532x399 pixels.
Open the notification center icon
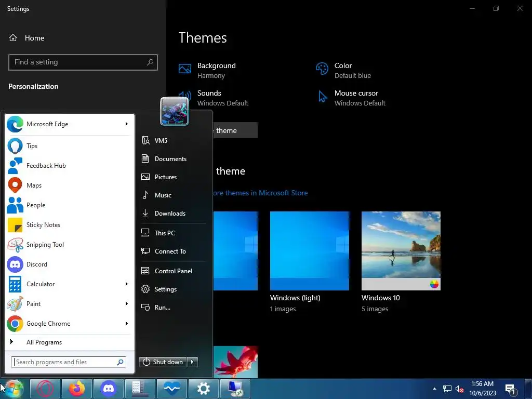510,389
